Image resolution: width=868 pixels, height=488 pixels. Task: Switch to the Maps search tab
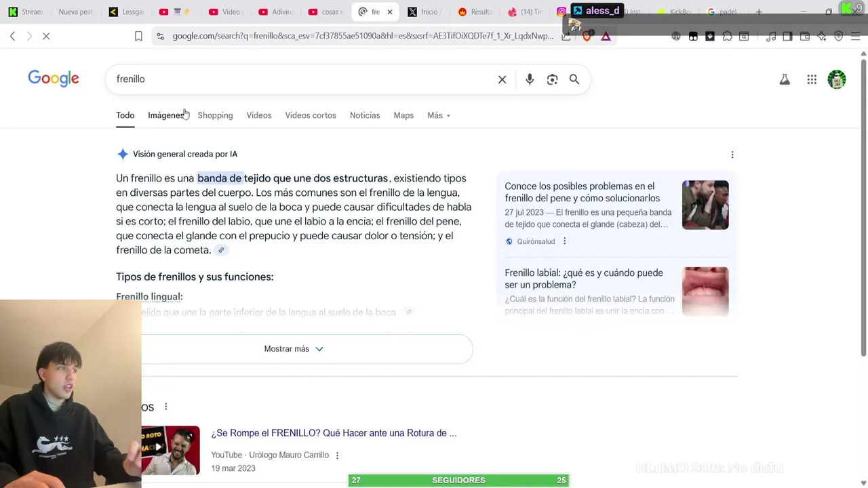point(403,115)
